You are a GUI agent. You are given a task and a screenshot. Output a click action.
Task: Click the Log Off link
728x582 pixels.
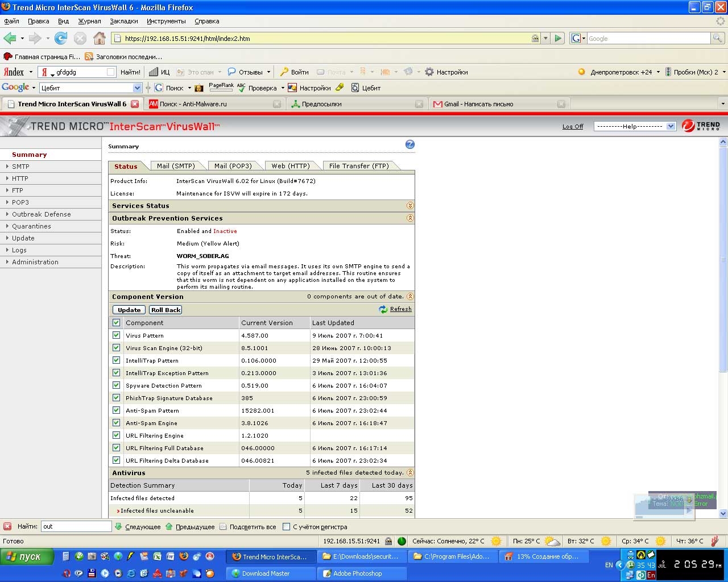(x=573, y=127)
